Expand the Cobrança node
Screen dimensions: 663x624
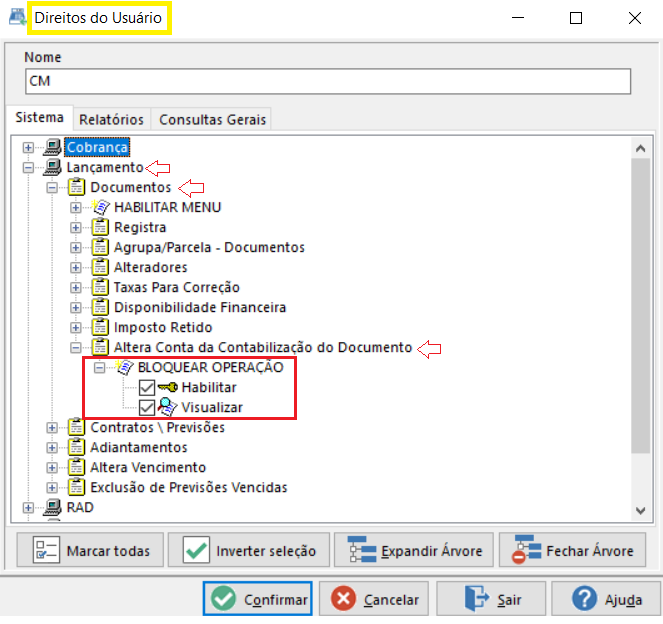pyautogui.click(x=28, y=148)
